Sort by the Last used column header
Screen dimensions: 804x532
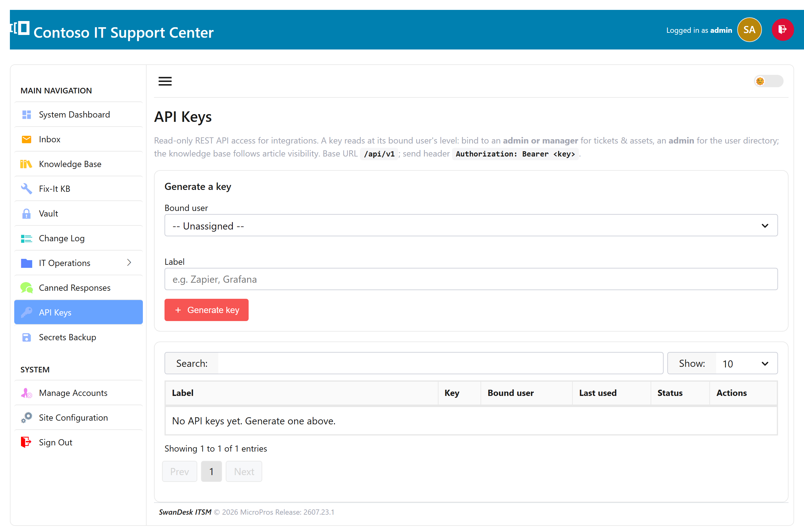click(x=612, y=393)
